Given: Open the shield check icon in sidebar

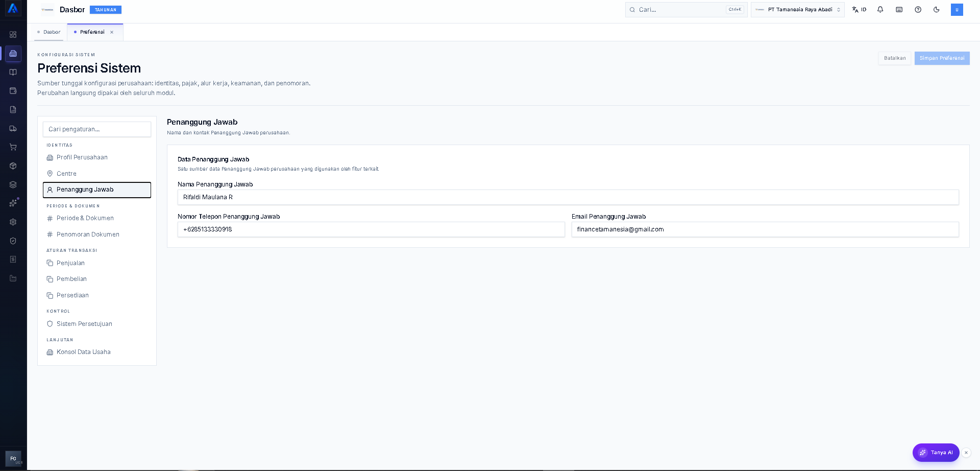Looking at the screenshot, I should [13, 241].
